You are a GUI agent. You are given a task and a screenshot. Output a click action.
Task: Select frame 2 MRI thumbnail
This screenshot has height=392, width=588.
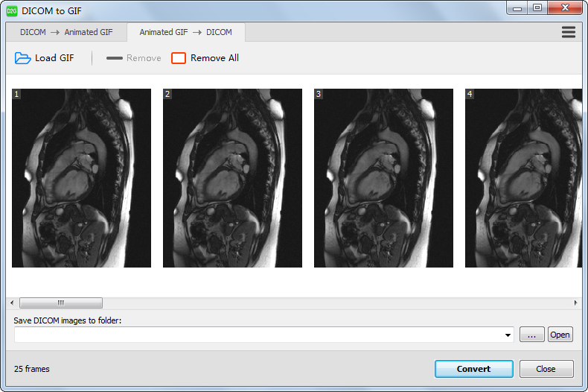coord(232,178)
